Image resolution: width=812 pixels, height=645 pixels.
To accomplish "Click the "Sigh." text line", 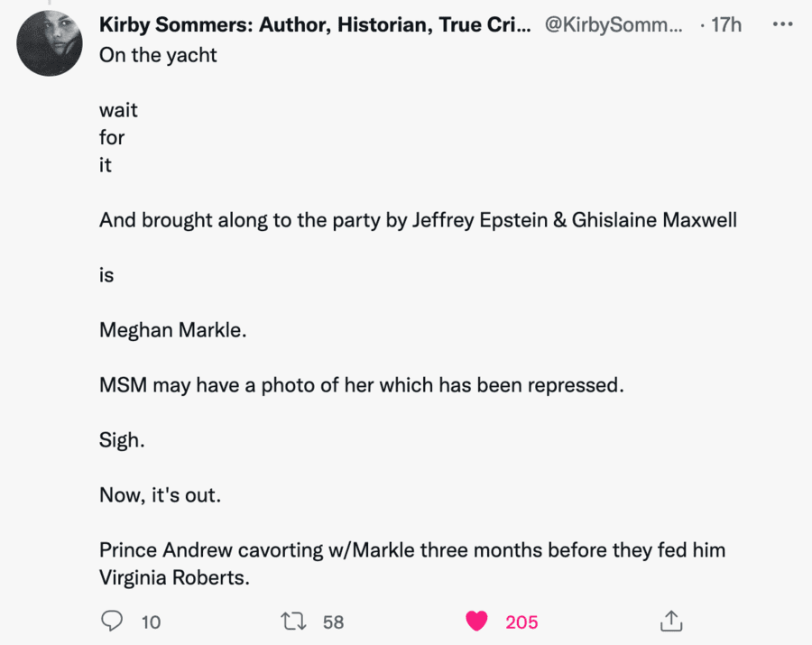I will [121, 440].
